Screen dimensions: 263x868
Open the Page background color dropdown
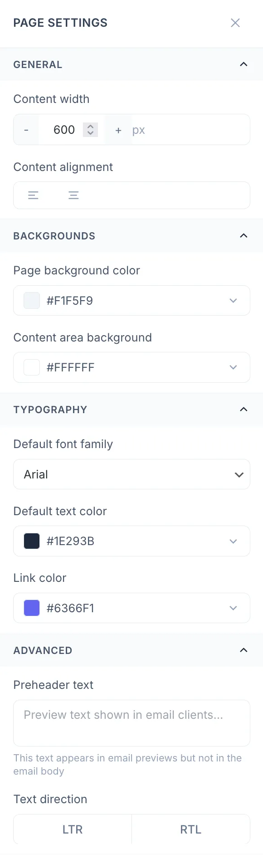(233, 300)
